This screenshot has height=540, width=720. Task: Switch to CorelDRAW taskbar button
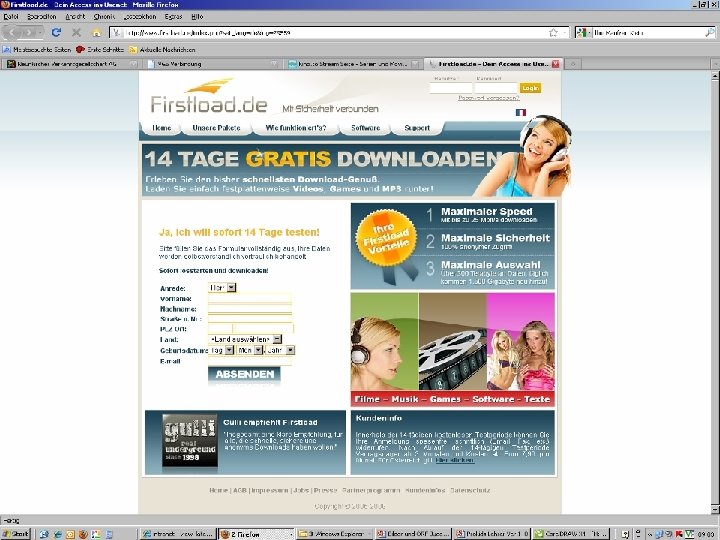tap(571, 534)
